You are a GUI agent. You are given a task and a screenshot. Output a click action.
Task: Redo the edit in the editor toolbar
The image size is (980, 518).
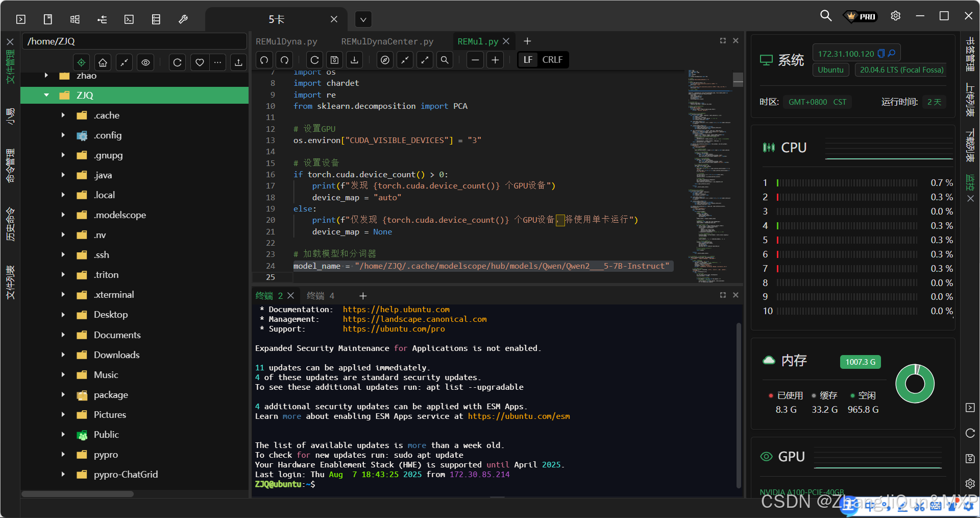284,60
